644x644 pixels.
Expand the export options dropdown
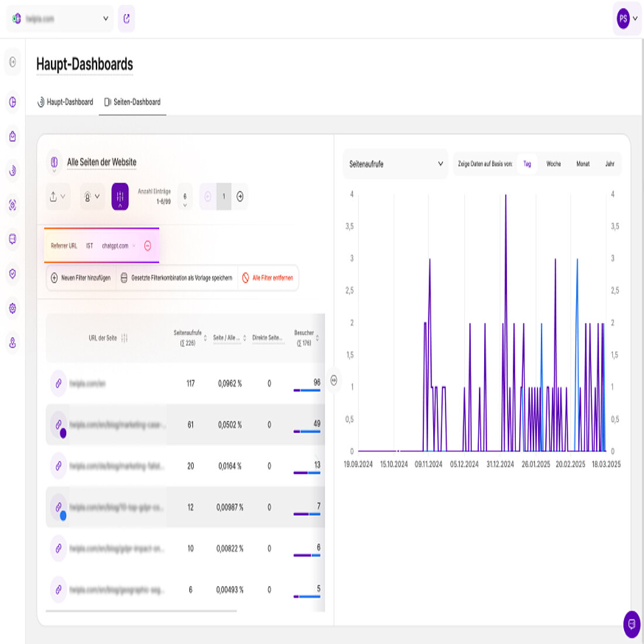56,197
